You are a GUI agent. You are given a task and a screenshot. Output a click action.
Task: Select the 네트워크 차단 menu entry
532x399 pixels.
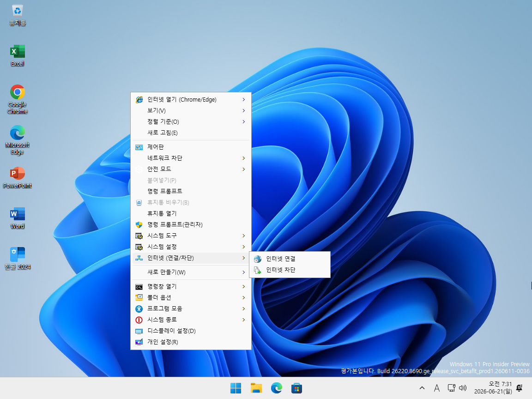point(191,158)
